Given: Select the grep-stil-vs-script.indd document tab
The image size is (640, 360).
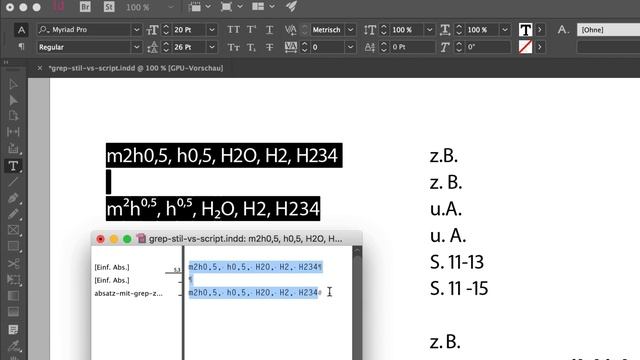Looking at the screenshot, I should 136,68.
